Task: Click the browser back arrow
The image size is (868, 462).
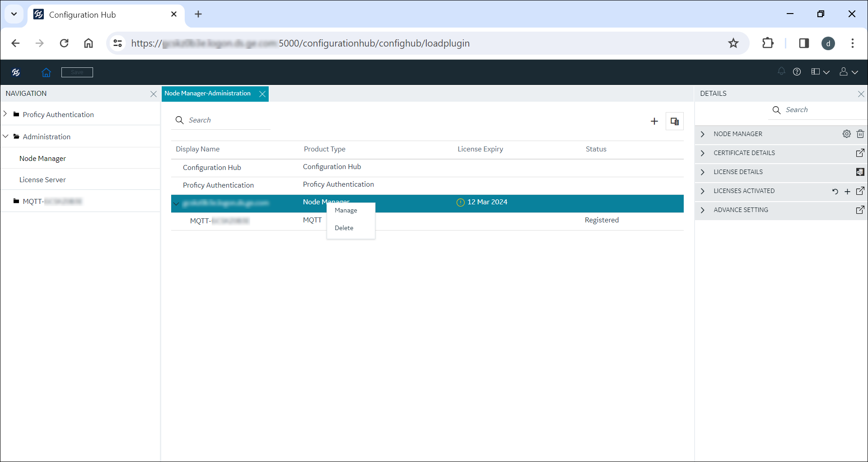Action: coord(15,43)
